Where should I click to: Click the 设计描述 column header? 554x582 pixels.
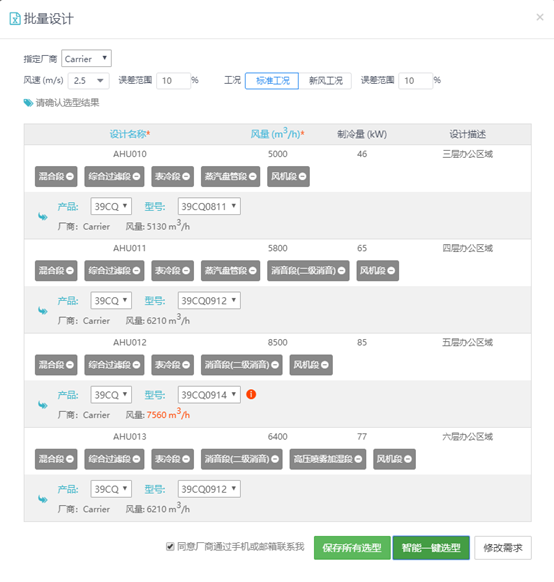[468, 134]
